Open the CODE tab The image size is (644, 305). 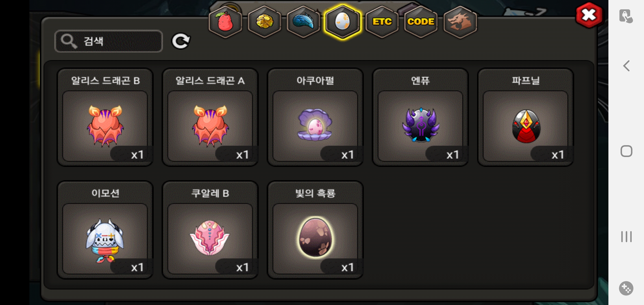pos(421,22)
